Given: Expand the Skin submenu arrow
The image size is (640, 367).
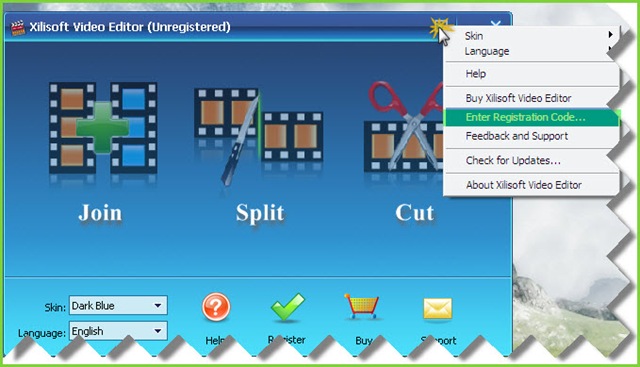Looking at the screenshot, I should (x=610, y=35).
